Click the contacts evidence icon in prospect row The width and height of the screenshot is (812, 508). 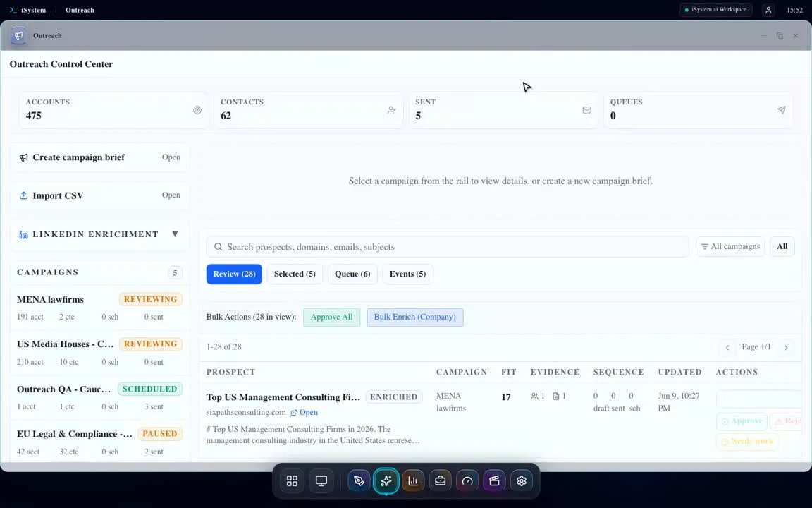(534, 396)
